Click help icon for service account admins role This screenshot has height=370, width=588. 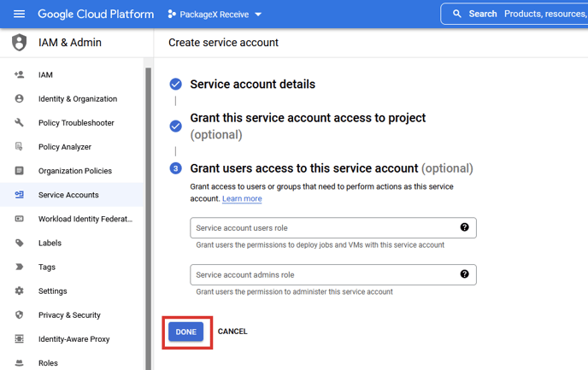click(464, 274)
